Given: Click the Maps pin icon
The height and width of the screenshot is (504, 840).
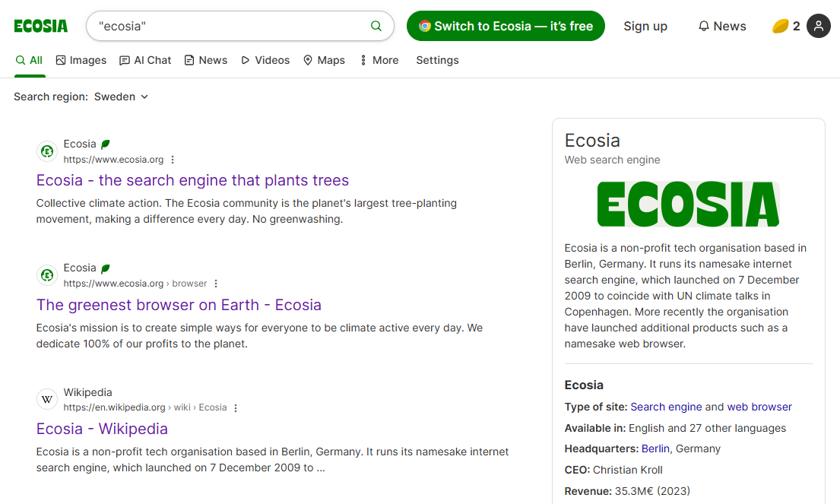Looking at the screenshot, I should pos(306,59).
